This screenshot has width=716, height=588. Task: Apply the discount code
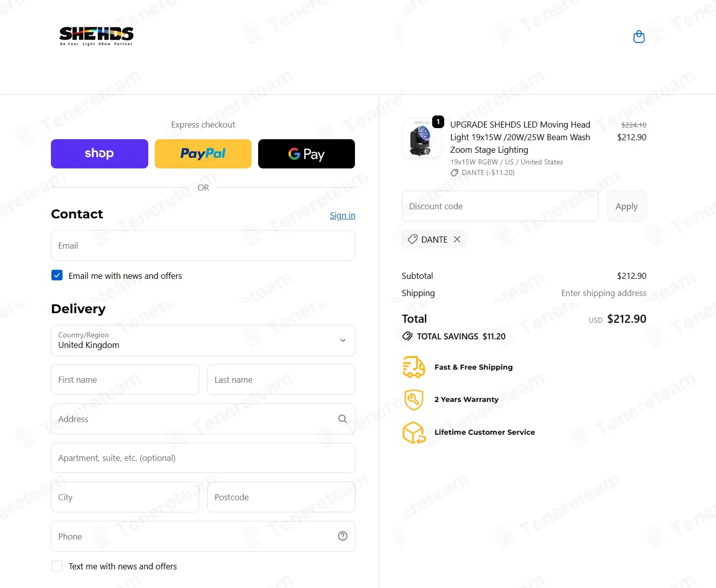coord(627,206)
